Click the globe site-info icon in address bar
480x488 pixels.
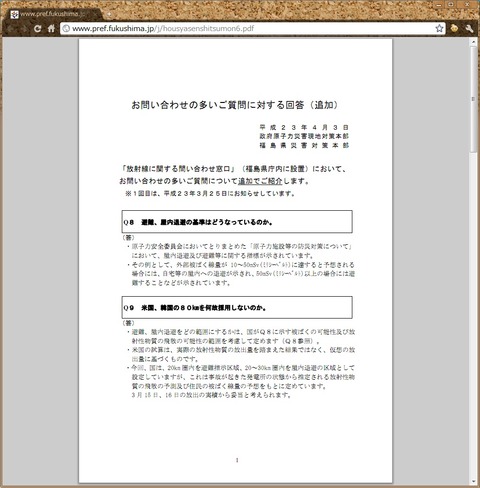click(66, 29)
